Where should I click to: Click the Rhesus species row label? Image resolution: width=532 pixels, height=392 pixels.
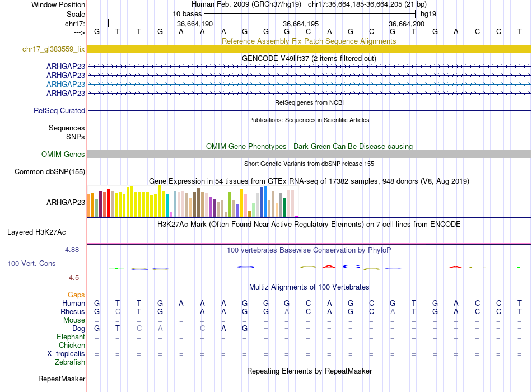[x=72, y=312]
